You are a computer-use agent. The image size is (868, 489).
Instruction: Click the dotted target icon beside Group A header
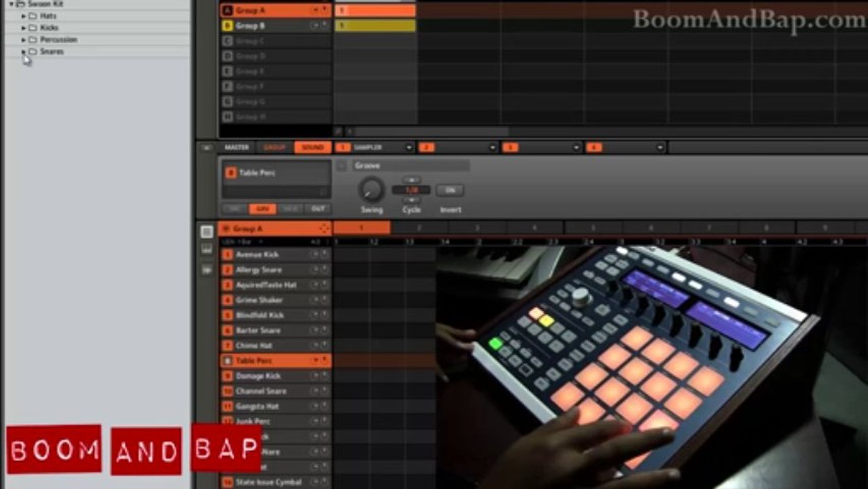324,229
